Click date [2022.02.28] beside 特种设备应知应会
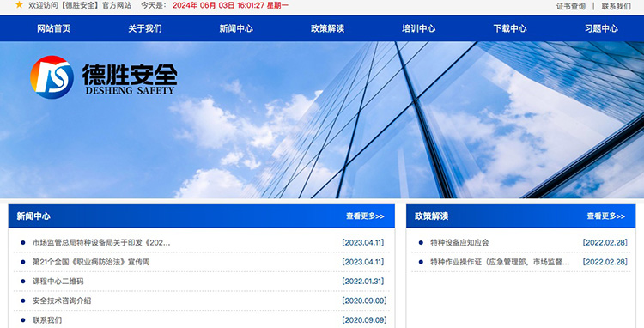The height and width of the screenshot is (328, 644). (605, 243)
